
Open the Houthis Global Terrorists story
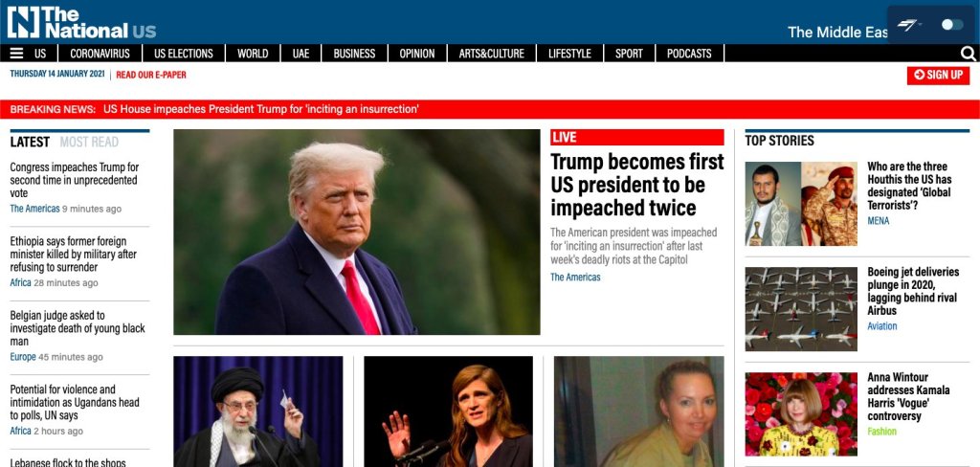[909, 186]
